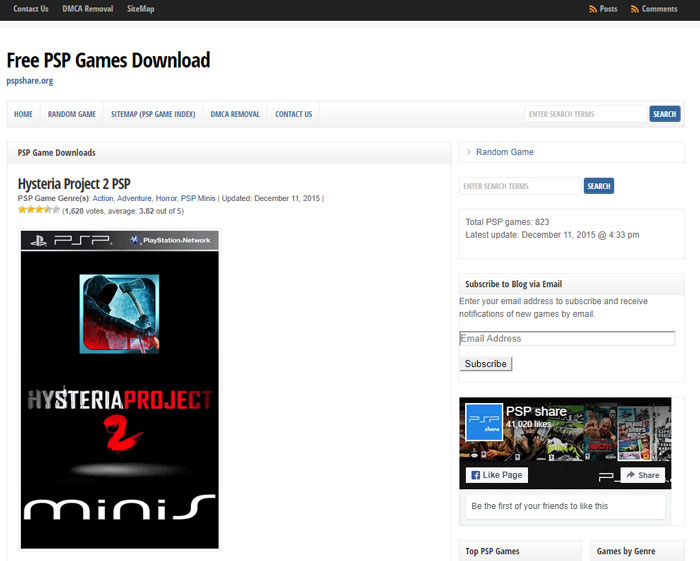Image resolution: width=700 pixels, height=561 pixels.
Task: Open the Horror genre link
Action: tap(166, 198)
